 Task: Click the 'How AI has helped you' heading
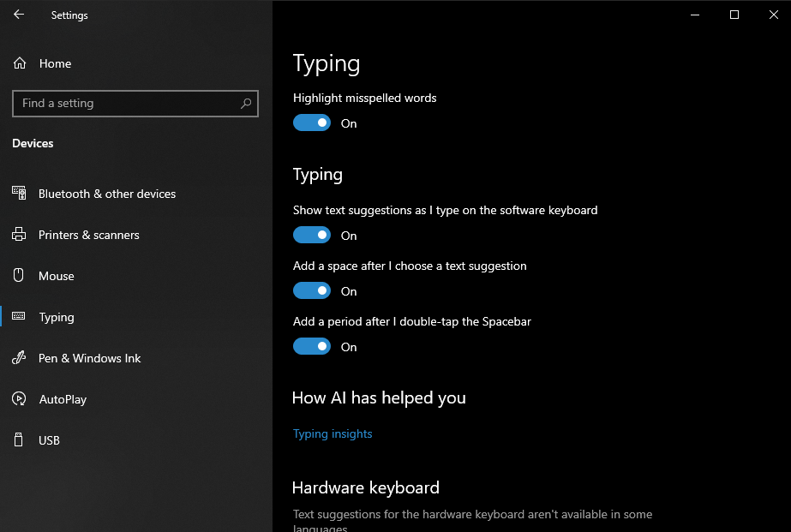379,398
